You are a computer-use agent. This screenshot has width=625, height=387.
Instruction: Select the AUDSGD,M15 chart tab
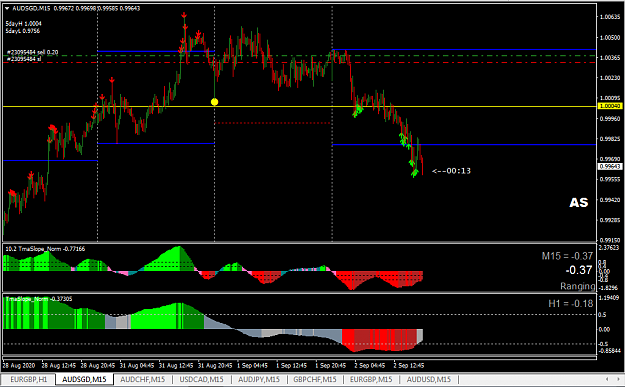pos(85,379)
